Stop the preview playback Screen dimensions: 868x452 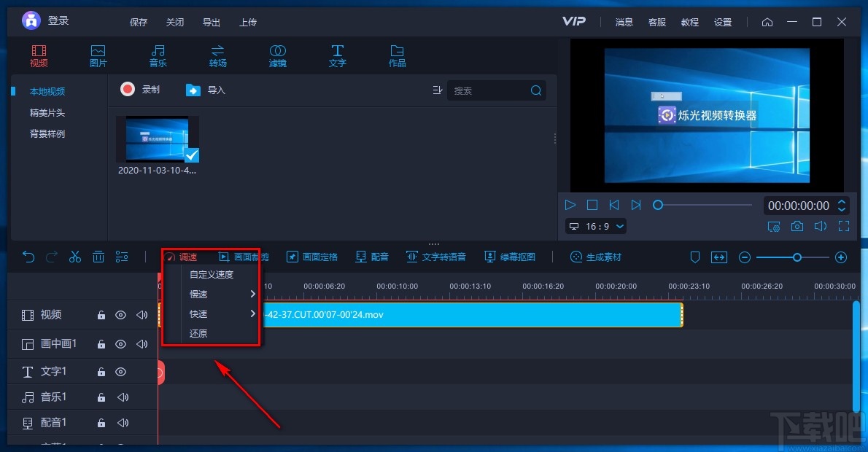coord(592,205)
